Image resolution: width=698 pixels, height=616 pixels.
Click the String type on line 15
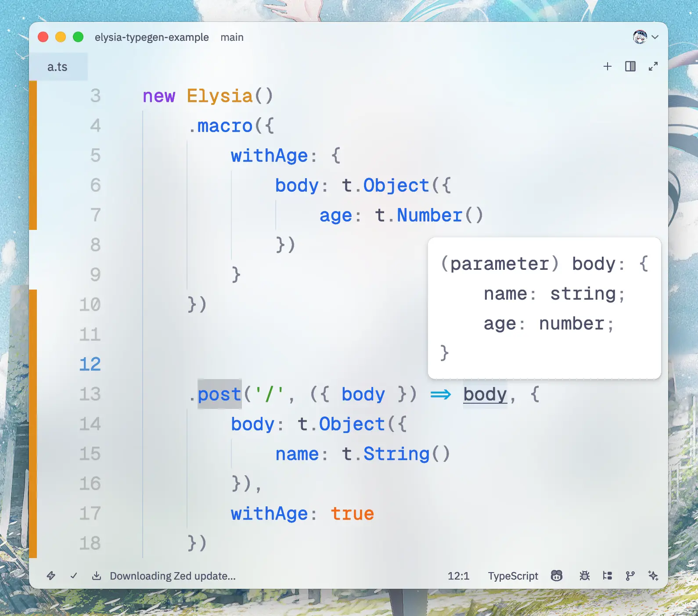pyautogui.click(x=396, y=454)
